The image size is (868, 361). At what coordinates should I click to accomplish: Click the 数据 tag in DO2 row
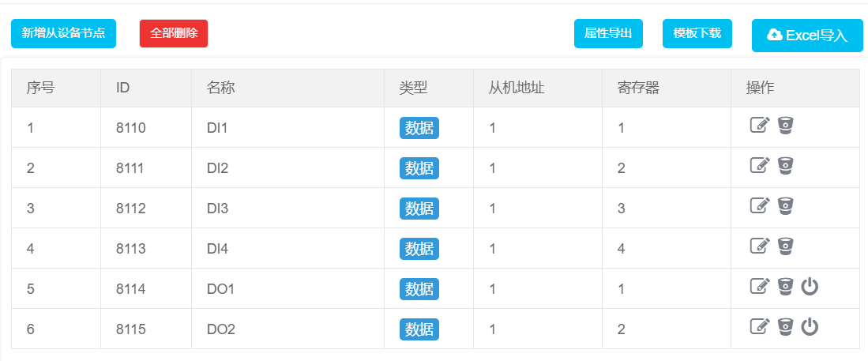click(x=419, y=329)
